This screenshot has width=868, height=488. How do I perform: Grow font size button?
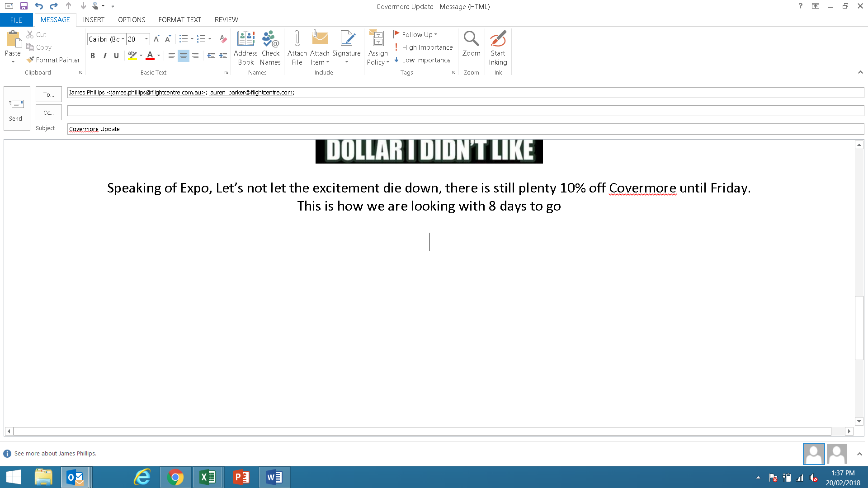[156, 39]
